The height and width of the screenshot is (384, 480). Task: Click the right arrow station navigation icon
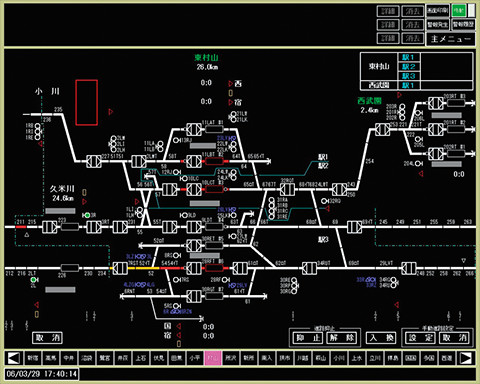[x=466, y=358]
